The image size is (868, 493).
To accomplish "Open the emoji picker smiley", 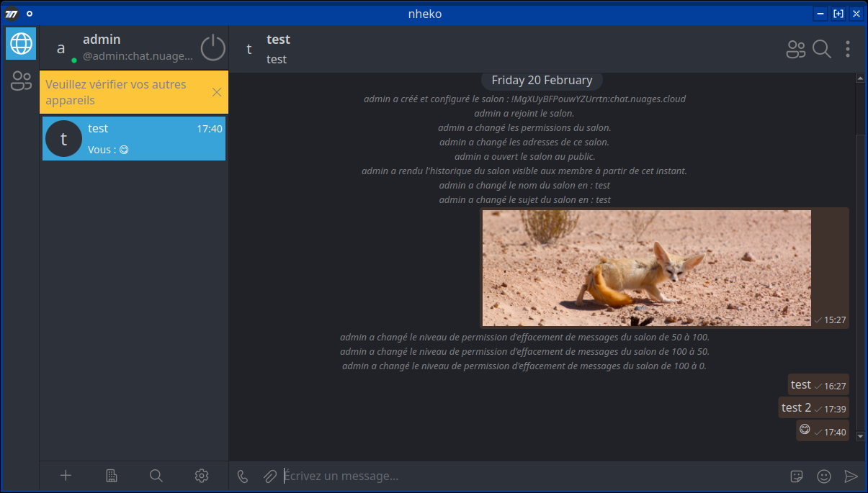I will (824, 476).
